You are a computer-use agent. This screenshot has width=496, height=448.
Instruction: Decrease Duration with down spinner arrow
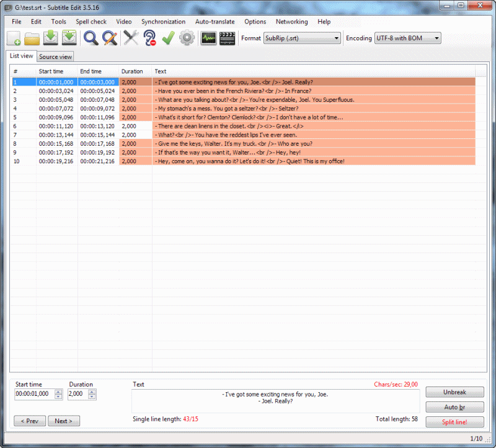[x=92, y=396]
